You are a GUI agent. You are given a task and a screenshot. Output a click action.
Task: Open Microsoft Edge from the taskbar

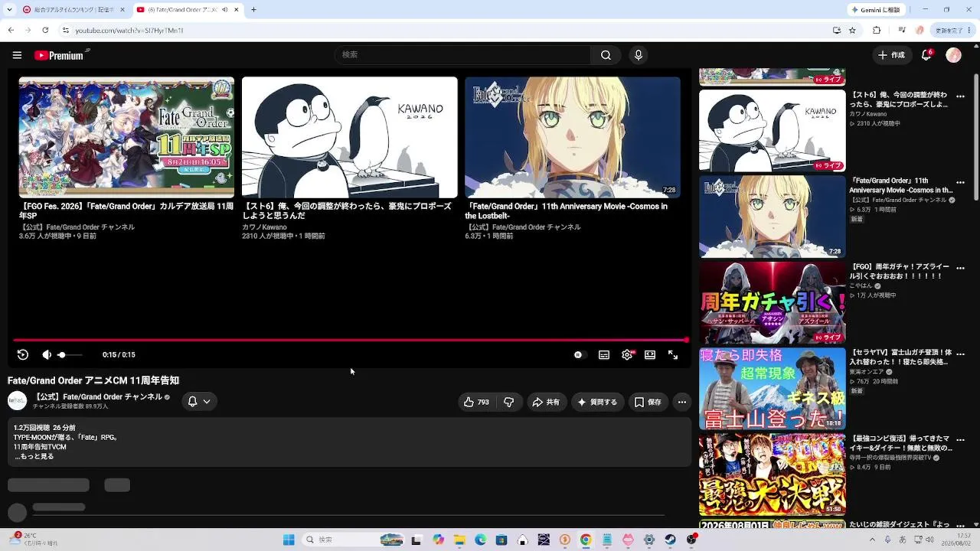(x=480, y=540)
